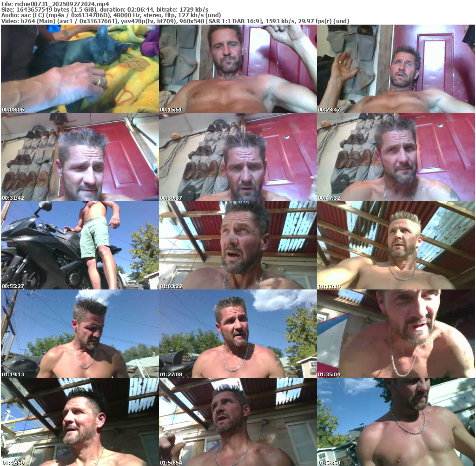The width and height of the screenshot is (476, 466).
Task: Open the frame timestamped 01:35:04
Action: (x=396, y=334)
